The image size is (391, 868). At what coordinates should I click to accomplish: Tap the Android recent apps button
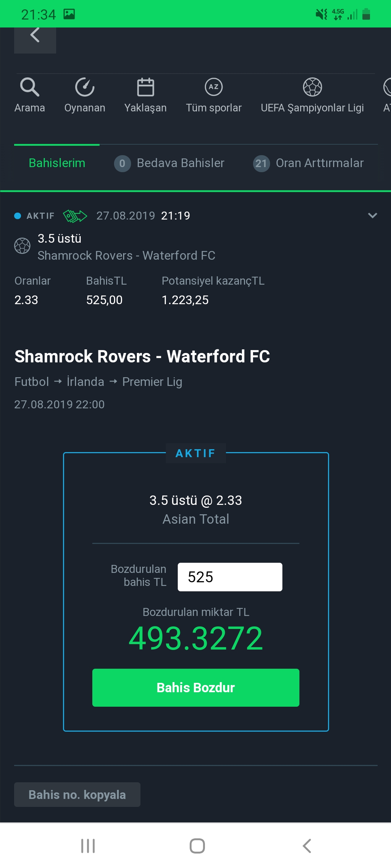(x=88, y=846)
